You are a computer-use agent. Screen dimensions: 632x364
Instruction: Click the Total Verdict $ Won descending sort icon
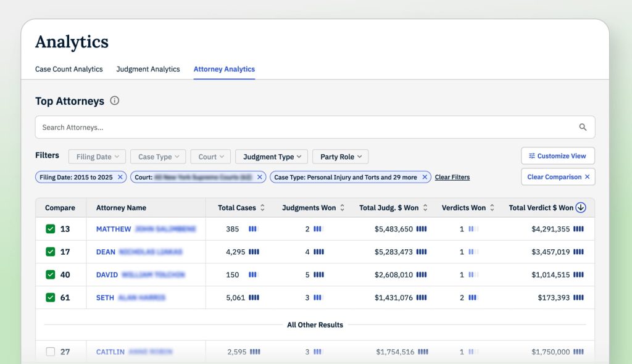coord(580,208)
